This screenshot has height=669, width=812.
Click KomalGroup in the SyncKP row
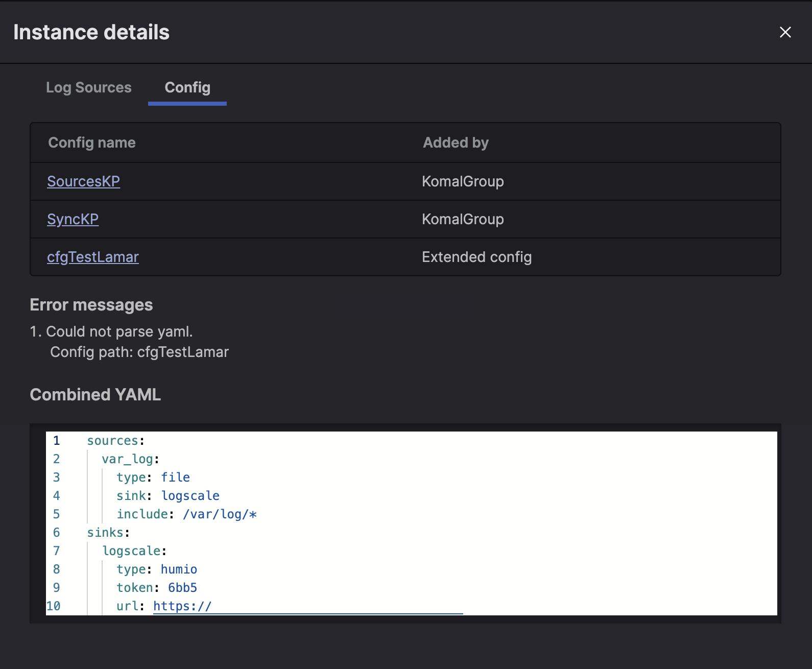pos(463,219)
